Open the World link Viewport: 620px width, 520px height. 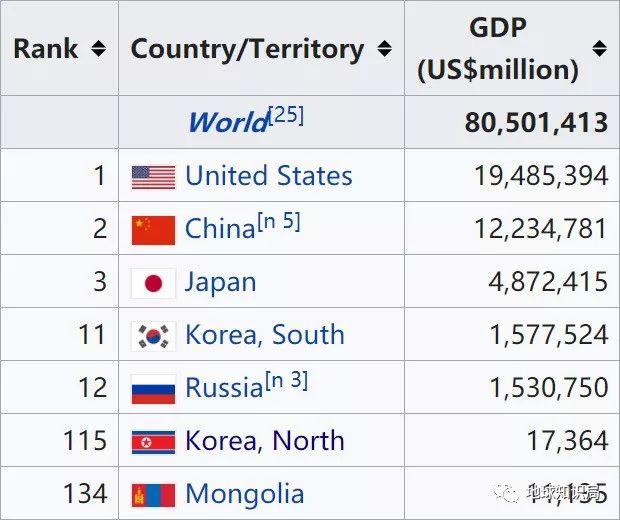point(229,122)
